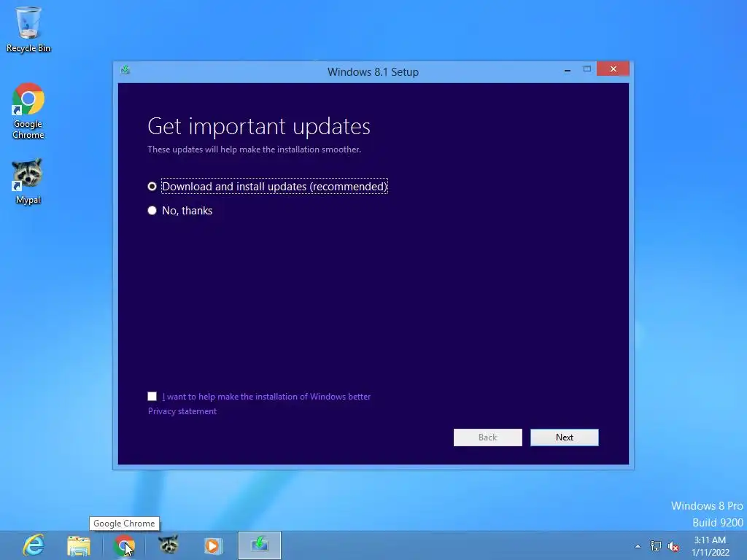The height and width of the screenshot is (560, 747).
Task: Click the 'These updates will help' subtitle text
Action: pos(254,149)
